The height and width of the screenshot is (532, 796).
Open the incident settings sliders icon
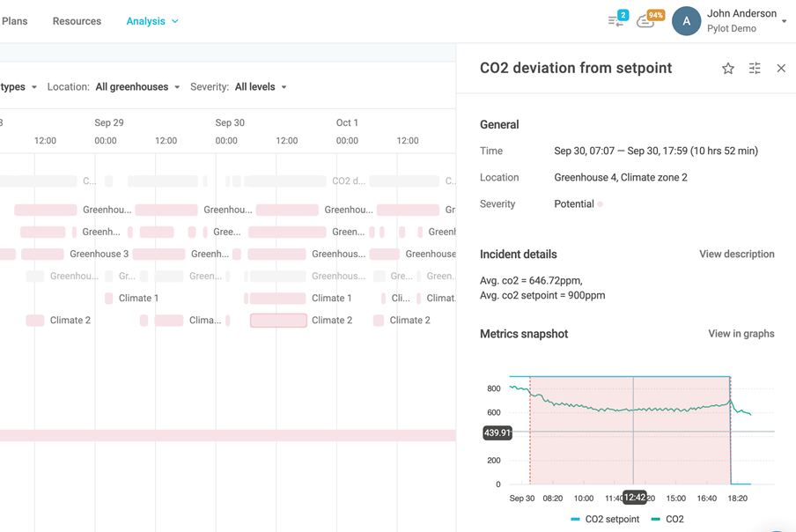tap(755, 69)
